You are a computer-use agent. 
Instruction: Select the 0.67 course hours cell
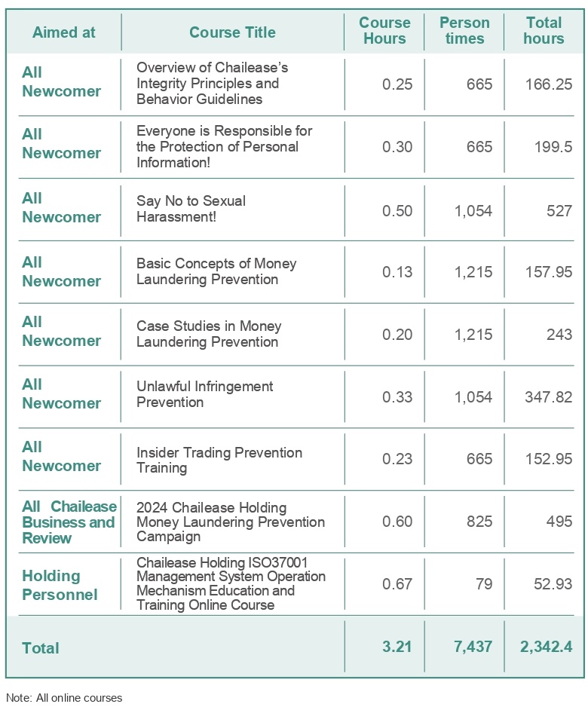(x=397, y=584)
